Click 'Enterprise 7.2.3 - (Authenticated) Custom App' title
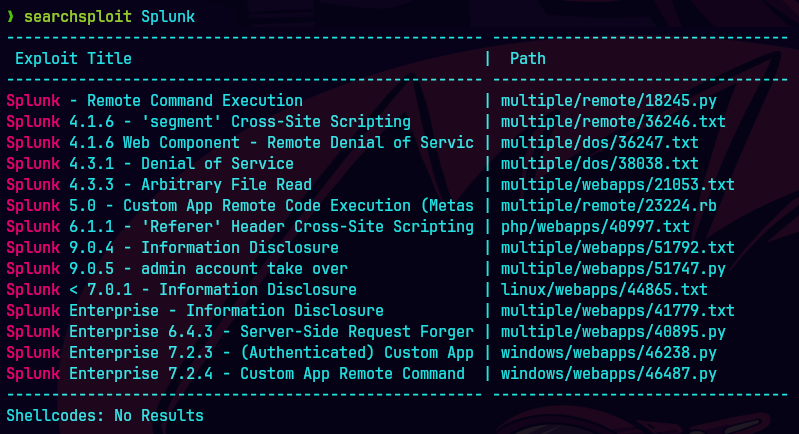The image size is (799, 434). [x=271, y=352]
